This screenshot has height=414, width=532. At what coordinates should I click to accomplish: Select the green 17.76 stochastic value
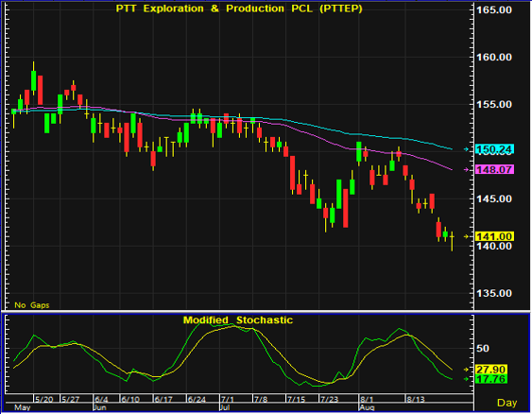pyautogui.click(x=491, y=379)
